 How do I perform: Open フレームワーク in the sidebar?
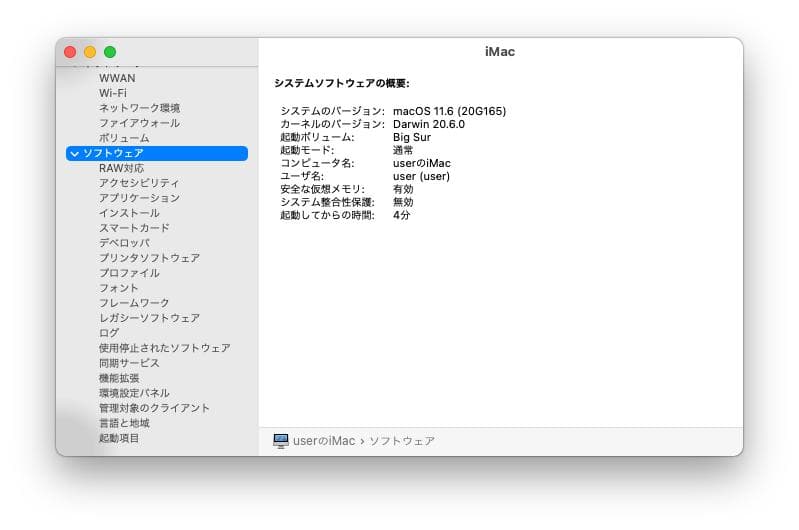(134, 303)
